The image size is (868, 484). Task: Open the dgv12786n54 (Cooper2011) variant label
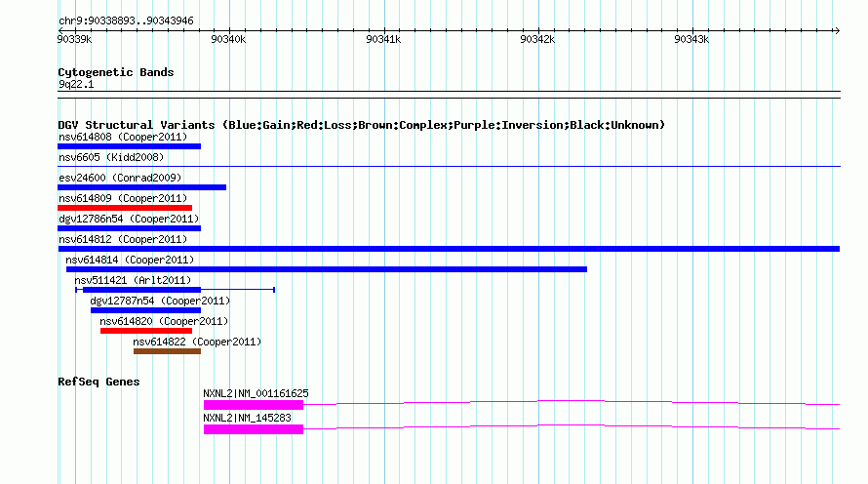click(x=129, y=219)
